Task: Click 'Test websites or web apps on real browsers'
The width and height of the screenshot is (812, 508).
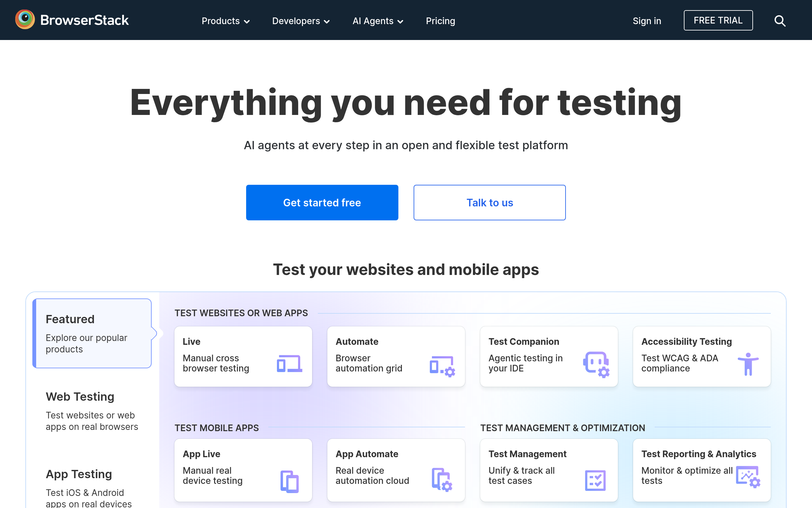Action: click(x=92, y=421)
